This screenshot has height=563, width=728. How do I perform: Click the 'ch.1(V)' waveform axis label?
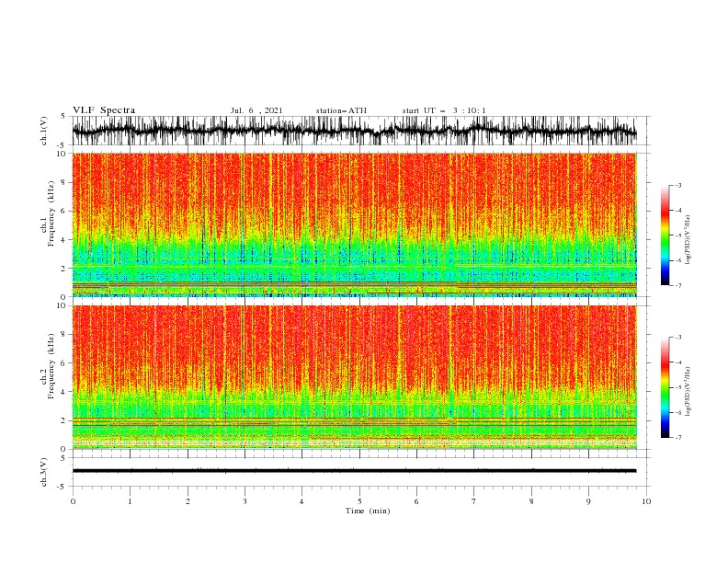44,131
